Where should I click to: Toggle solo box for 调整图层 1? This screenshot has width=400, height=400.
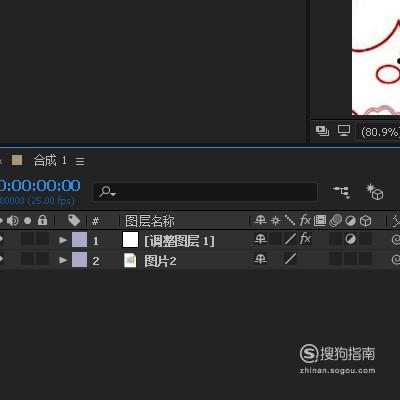pos(28,239)
